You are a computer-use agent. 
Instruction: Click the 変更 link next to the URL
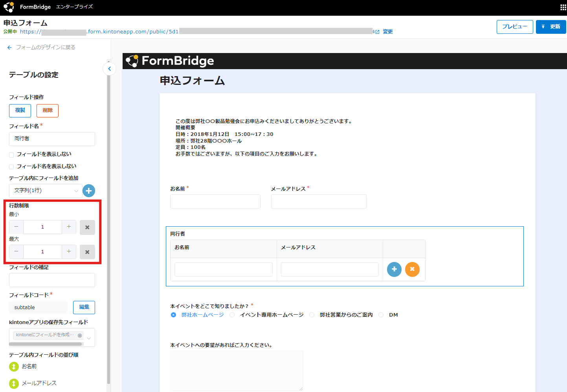[388, 32]
